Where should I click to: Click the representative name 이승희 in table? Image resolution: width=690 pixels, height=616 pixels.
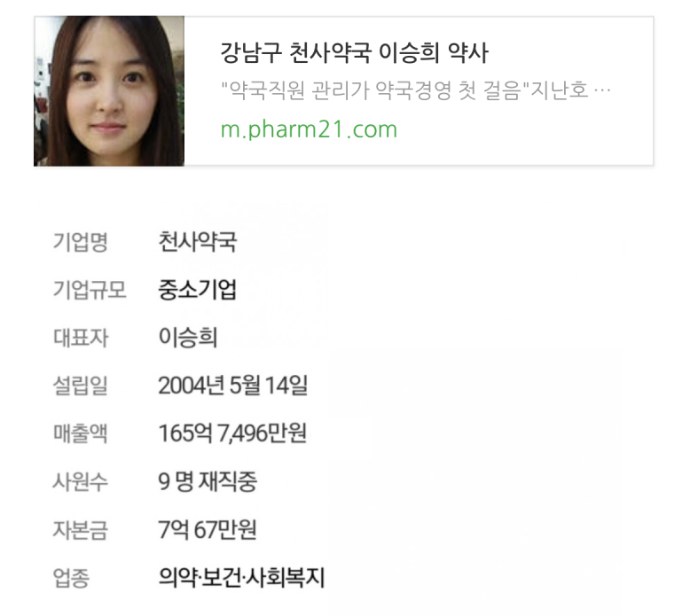(x=188, y=338)
